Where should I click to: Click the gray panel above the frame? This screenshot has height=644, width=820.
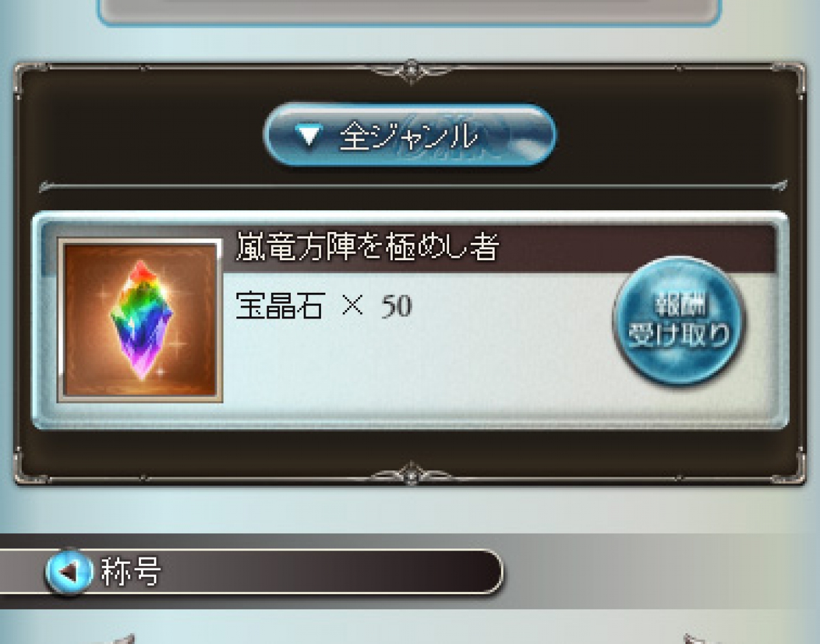409,10
